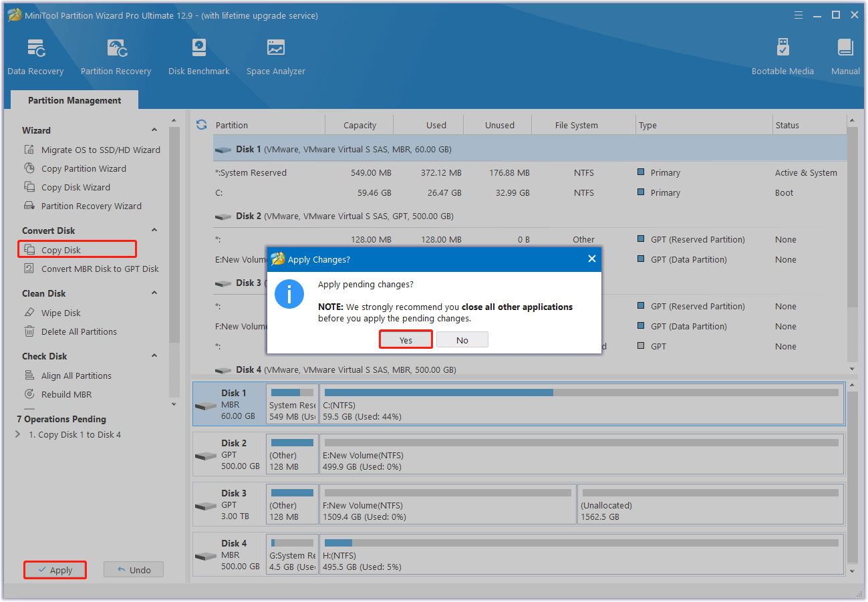Viewport: 868px width, 602px height.
Task: Open hamburger menu in title bar
Action: (799, 15)
